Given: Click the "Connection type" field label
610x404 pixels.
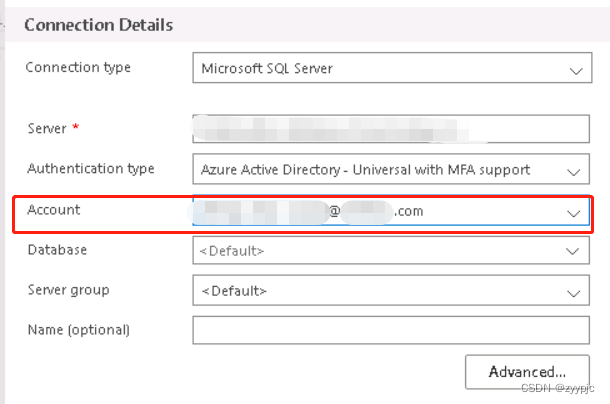Looking at the screenshot, I should (78, 68).
